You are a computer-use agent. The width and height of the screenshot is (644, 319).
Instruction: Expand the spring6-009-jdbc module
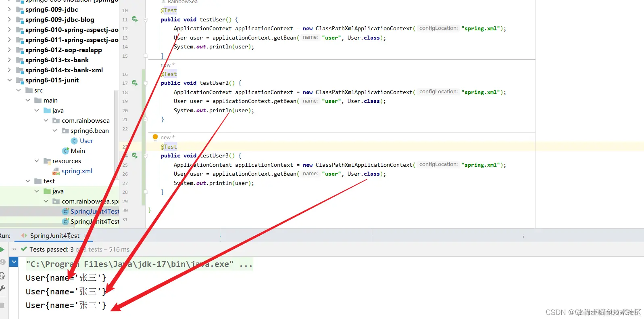9,9
